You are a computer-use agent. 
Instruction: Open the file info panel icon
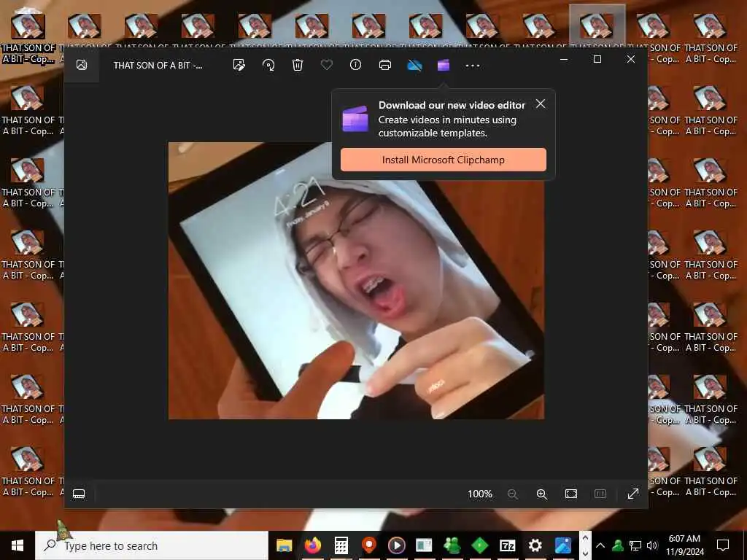(x=355, y=65)
